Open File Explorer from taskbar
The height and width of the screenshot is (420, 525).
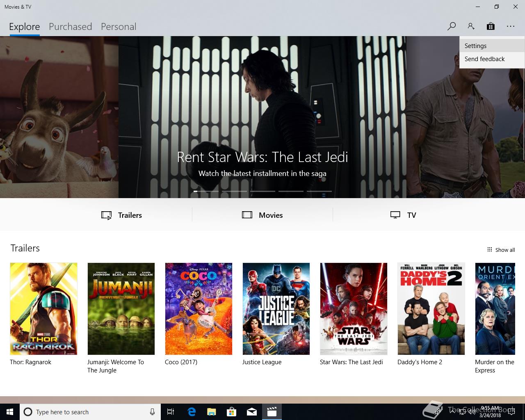[211, 412]
